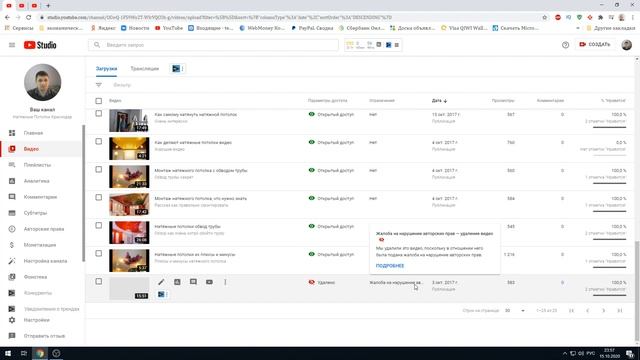
Task: Check the box for "Монтаж натяжного потолка с обводом трубы"
Action: click(x=99, y=169)
